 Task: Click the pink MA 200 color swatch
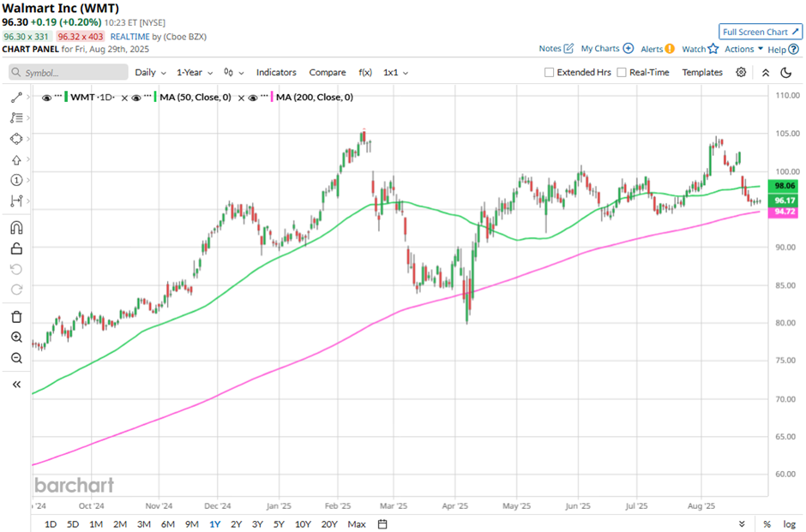(272, 97)
